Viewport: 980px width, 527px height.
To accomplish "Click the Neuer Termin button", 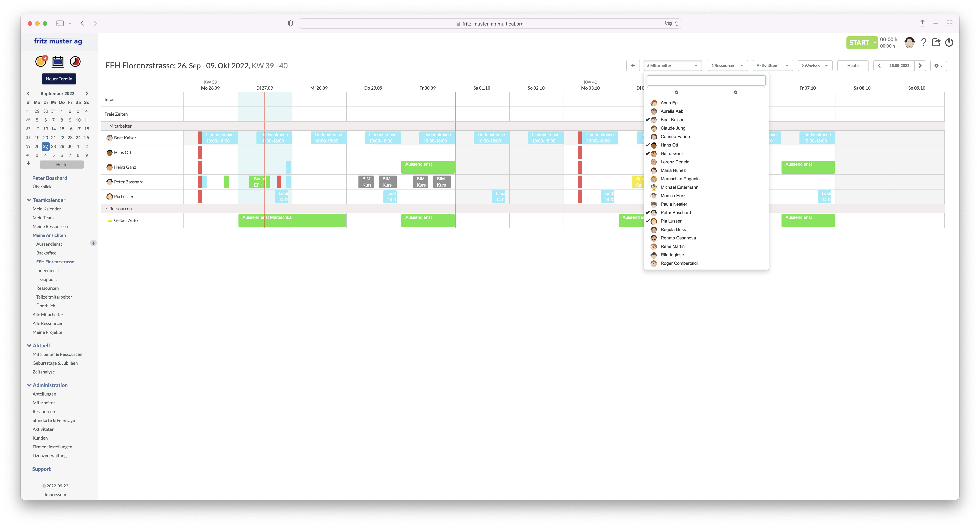I will click(59, 79).
